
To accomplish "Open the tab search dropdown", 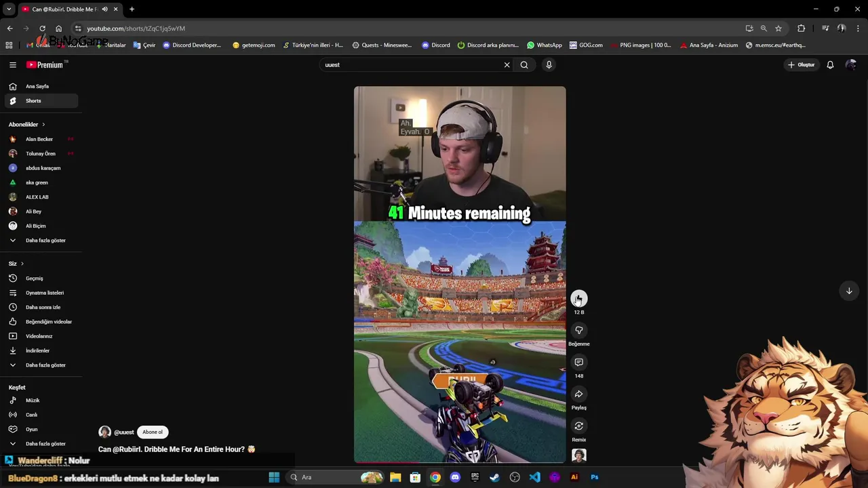I will point(9,9).
